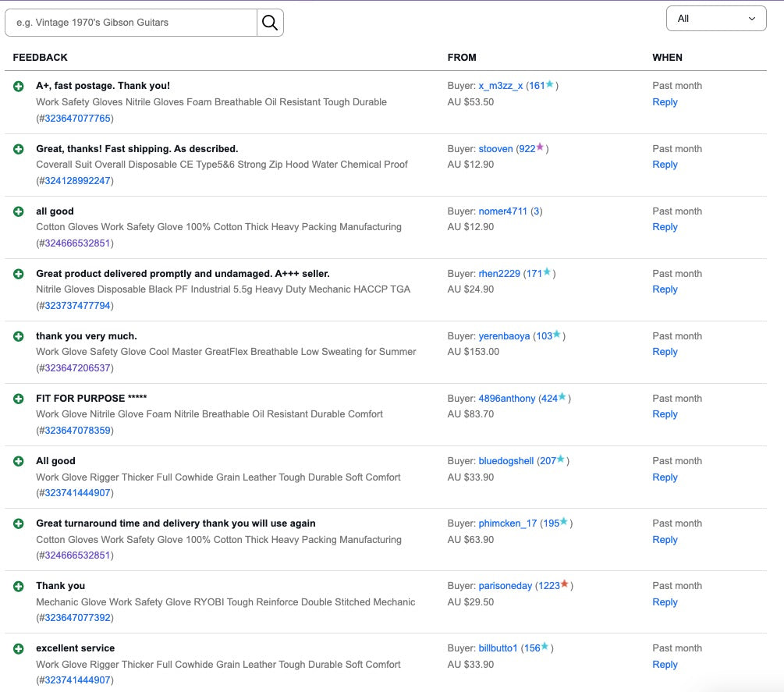The image size is (784, 692).
Task: Click positive icon beside 'Great turnaround time'
Action: point(19,523)
